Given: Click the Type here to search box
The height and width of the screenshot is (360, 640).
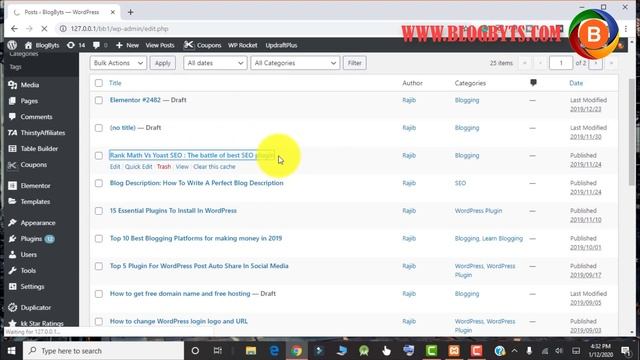Looking at the screenshot, I should coord(104,351).
